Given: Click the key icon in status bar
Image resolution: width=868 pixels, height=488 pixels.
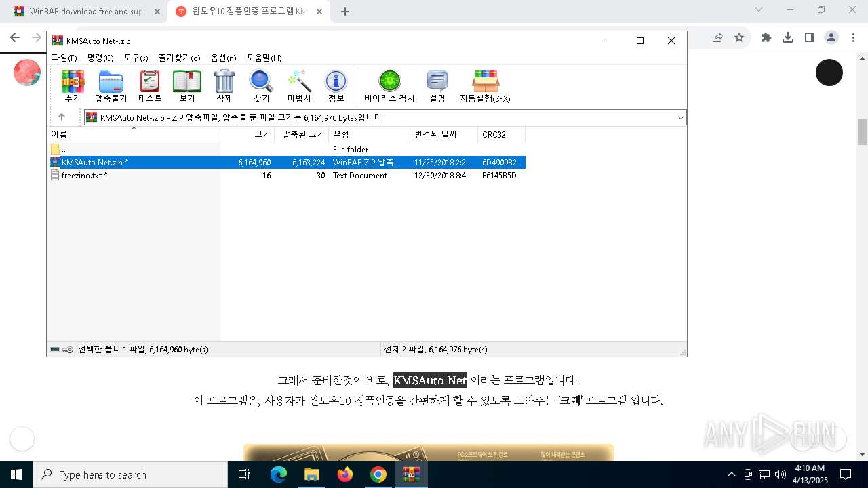Looking at the screenshot, I should 68,350.
